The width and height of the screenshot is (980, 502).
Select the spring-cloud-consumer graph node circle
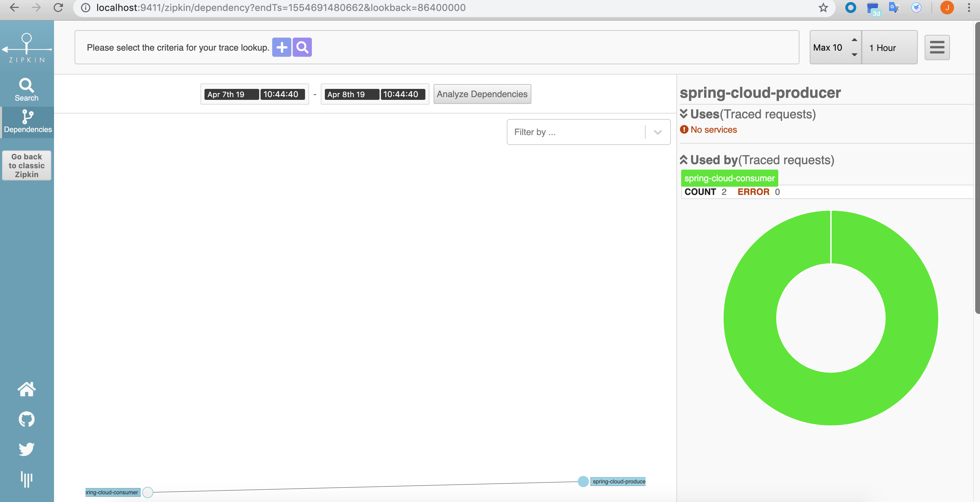[148, 492]
